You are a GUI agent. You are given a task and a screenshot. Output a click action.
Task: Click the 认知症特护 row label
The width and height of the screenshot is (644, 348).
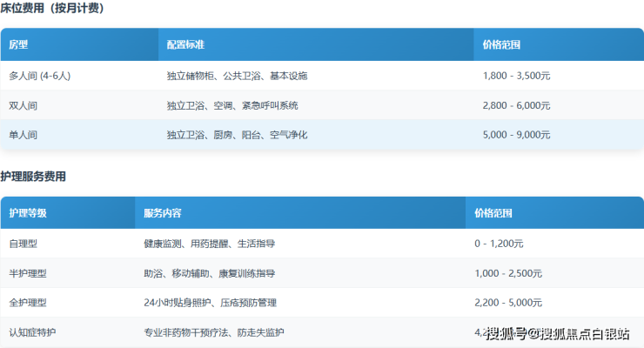click(33, 332)
